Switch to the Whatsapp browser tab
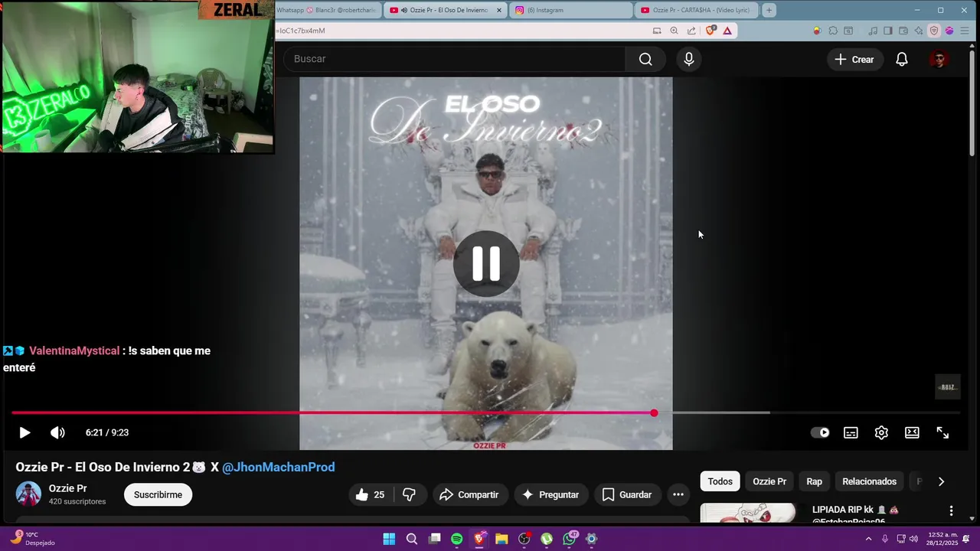This screenshot has height=551, width=980. pos(327,10)
